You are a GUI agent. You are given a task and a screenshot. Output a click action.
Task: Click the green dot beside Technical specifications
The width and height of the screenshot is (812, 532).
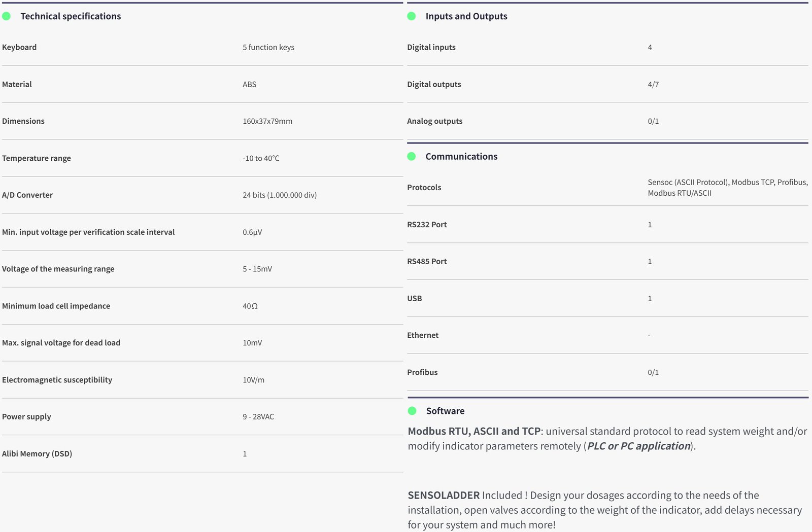point(7,16)
